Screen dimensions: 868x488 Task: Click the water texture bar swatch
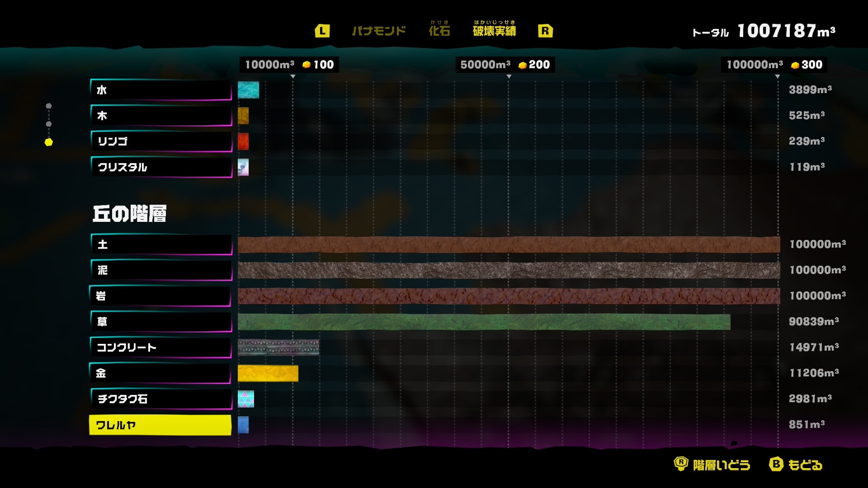click(248, 90)
